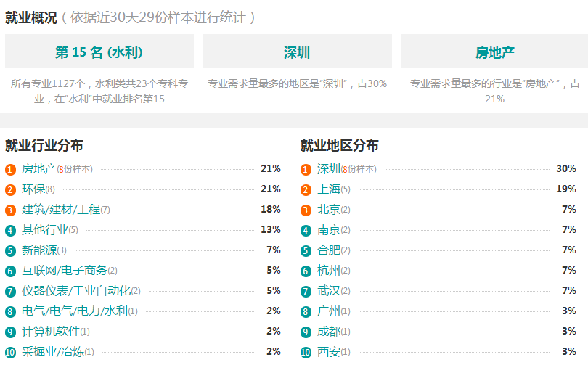
Task: Click the 西安 region link
Action: pos(329,351)
